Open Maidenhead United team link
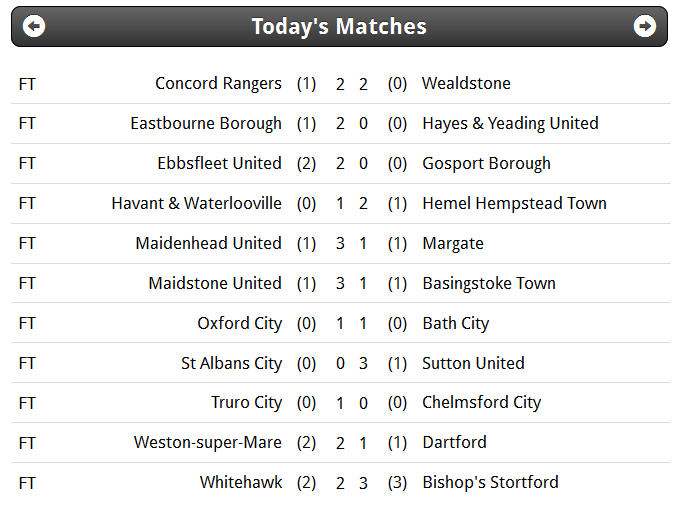This screenshot has width=675, height=513. click(208, 244)
